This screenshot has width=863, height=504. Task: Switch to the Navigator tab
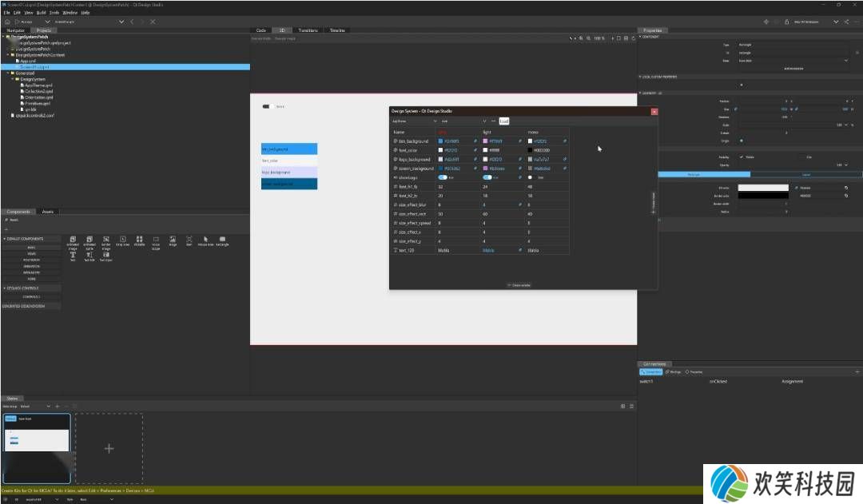[15, 30]
